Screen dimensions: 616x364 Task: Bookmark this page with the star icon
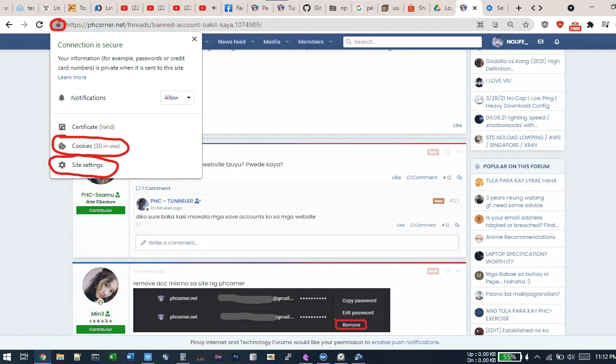click(x=526, y=25)
